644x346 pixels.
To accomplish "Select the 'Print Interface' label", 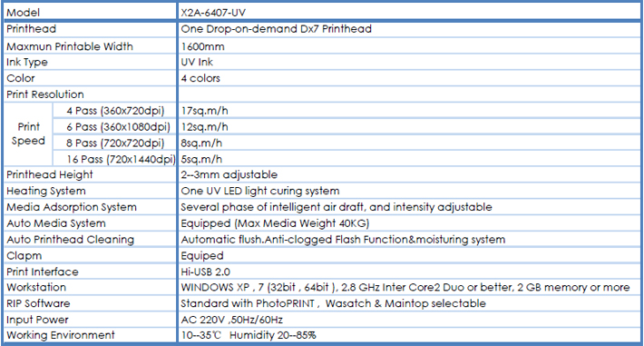I will tap(43, 272).
